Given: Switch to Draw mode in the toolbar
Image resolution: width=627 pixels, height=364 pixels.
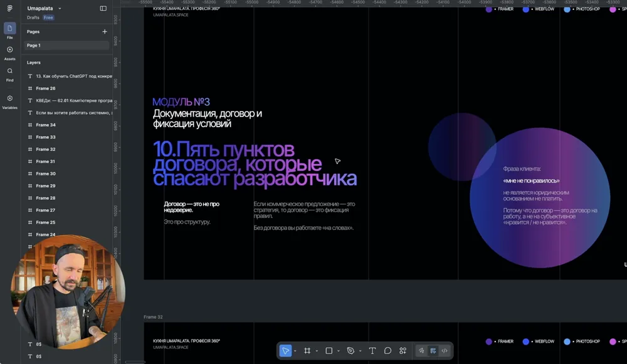Looking at the screenshot, I should pos(421,351).
